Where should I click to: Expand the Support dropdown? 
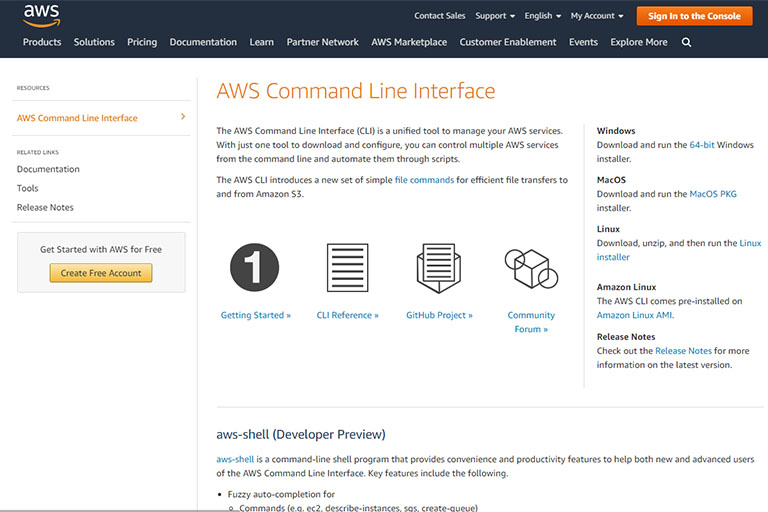coord(495,16)
